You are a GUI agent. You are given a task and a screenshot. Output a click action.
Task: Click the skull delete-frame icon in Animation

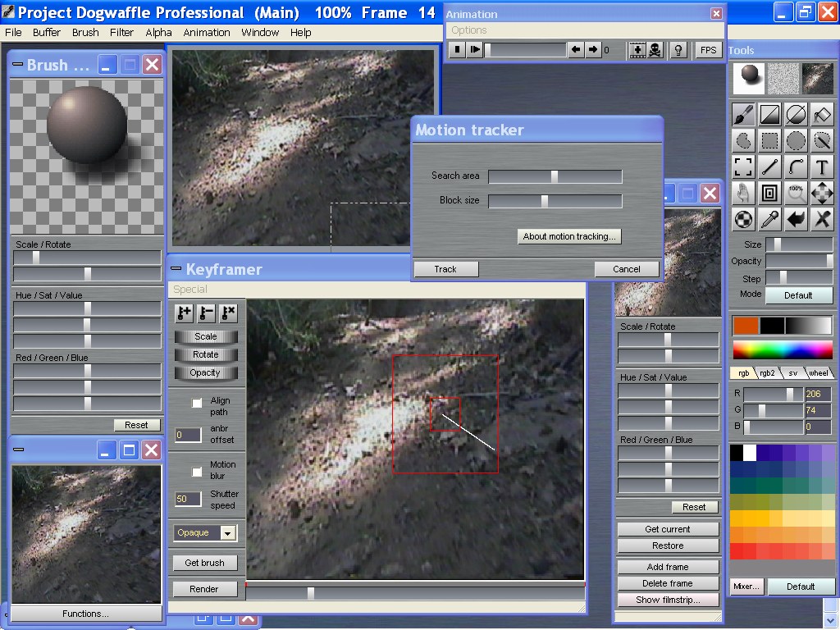655,50
